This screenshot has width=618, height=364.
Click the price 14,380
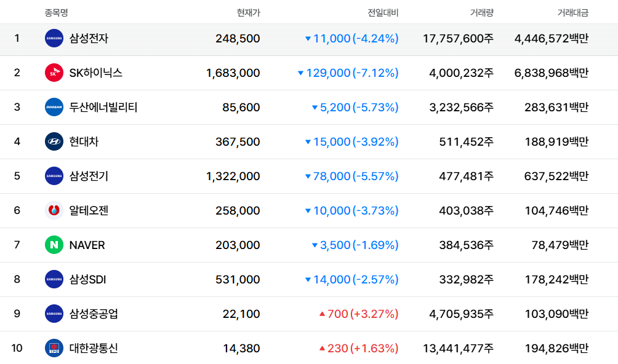[x=242, y=349]
